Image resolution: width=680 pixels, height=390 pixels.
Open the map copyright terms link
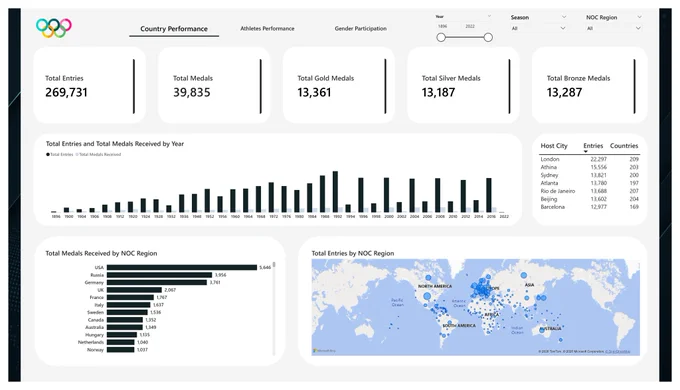(x=618, y=351)
